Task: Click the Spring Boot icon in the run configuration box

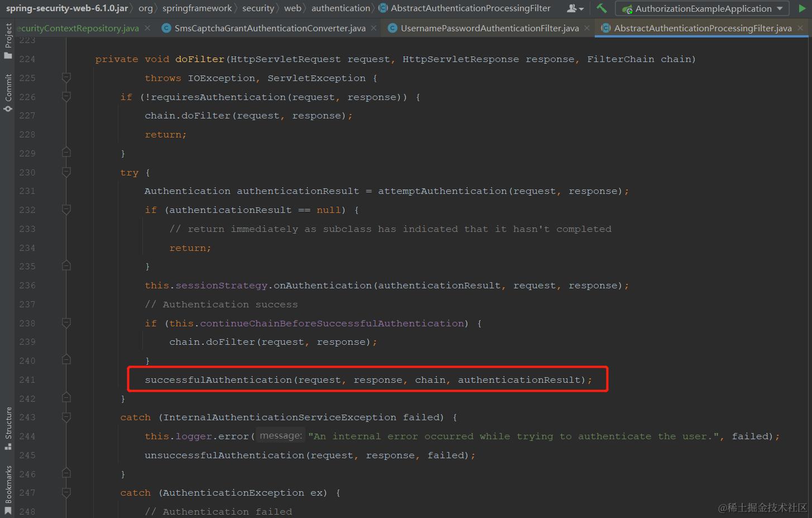Action: coord(626,8)
